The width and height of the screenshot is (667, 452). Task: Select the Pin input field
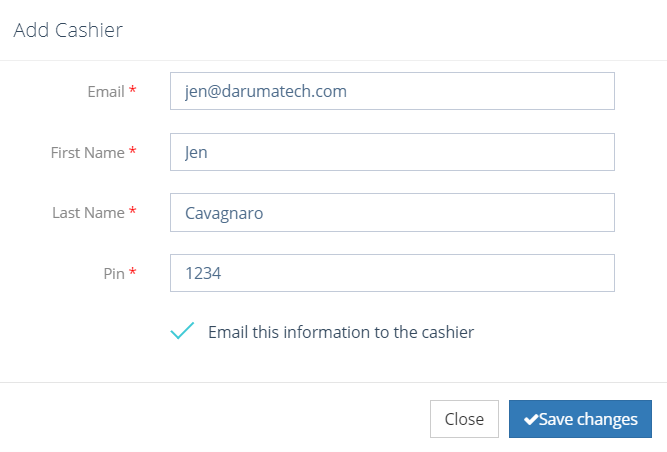point(392,273)
